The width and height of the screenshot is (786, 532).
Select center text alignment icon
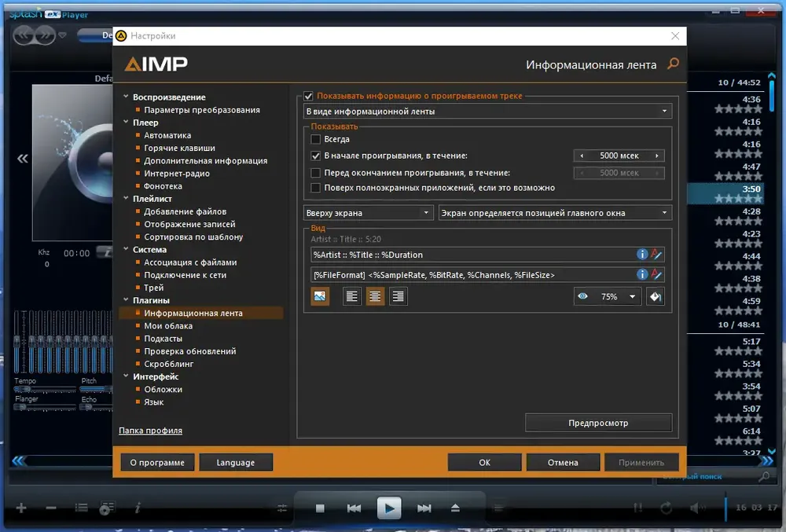375,296
